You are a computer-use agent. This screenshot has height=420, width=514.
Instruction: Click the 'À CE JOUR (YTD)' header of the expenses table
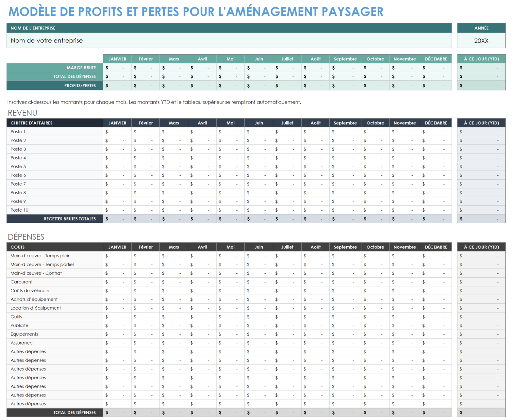tap(481, 247)
